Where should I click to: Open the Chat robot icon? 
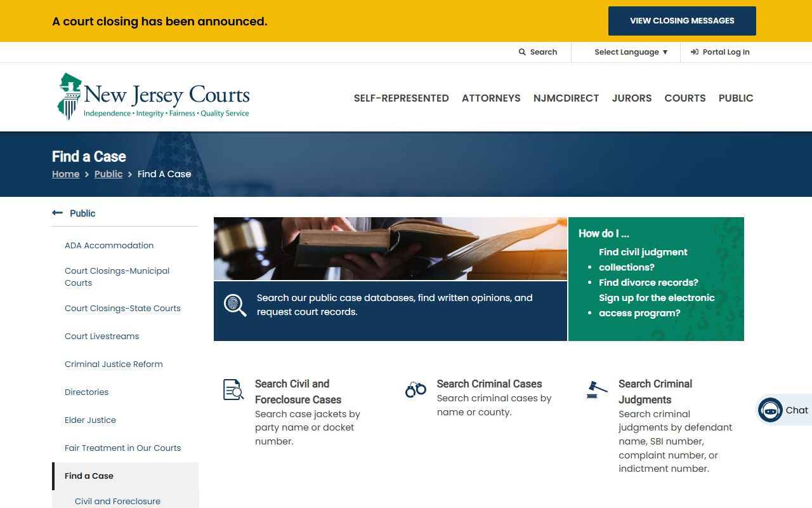coord(770,410)
